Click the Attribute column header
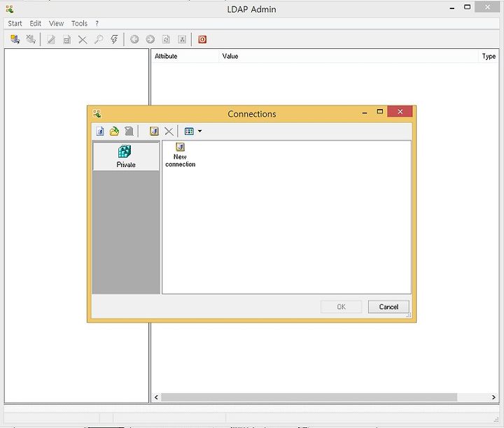The width and height of the screenshot is (504, 428). [x=185, y=56]
